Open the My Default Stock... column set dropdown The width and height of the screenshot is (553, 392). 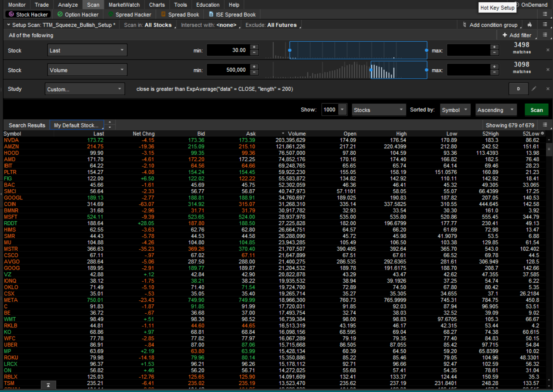[x=77, y=125]
